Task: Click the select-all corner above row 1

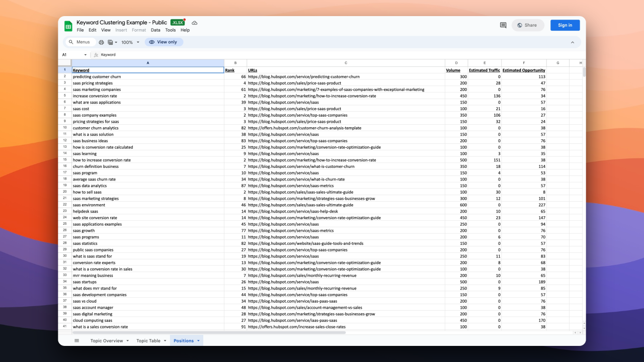Action: (65, 63)
